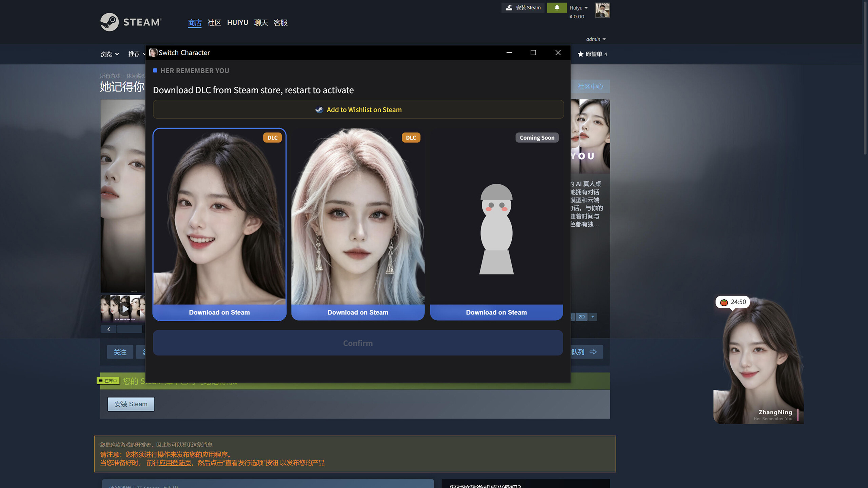The image size is (868, 488).
Task: Click the HER REMEMBER YOU heading
Action: point(195,70)
